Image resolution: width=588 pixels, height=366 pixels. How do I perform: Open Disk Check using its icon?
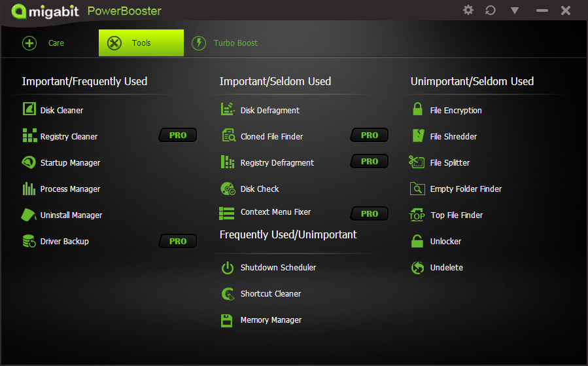point(228,189)
